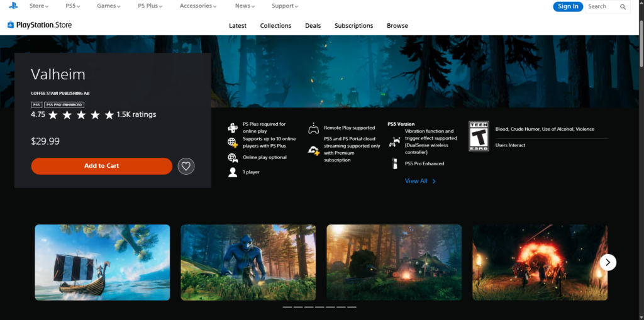The image size is (644, 320).
Task: Click Coffee Stain Publishing AB publisher name
Action: pyautogui.click(x=60, y=93)
